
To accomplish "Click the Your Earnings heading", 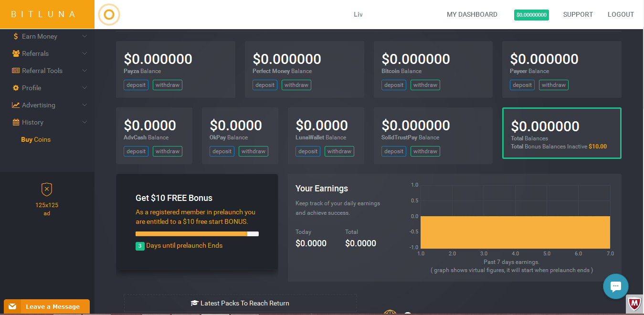I will [322, 189].
